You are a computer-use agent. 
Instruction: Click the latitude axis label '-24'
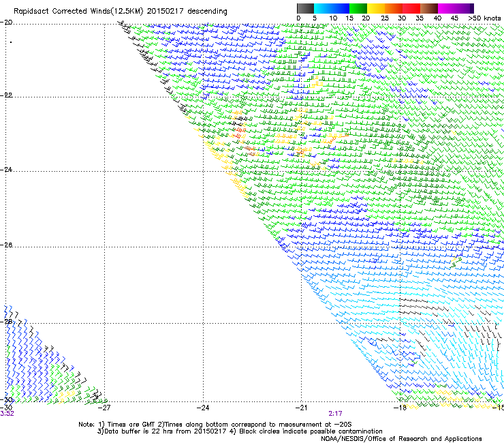click(6, 170)
